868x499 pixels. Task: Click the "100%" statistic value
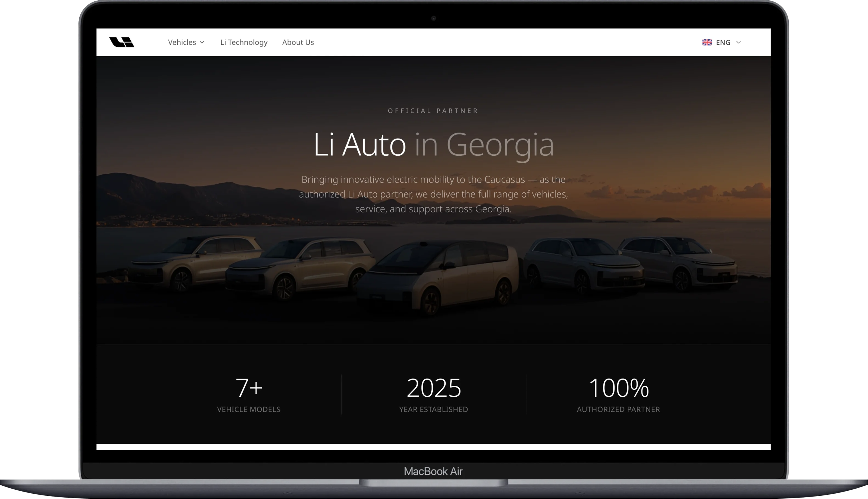click(x=619, y=388)
